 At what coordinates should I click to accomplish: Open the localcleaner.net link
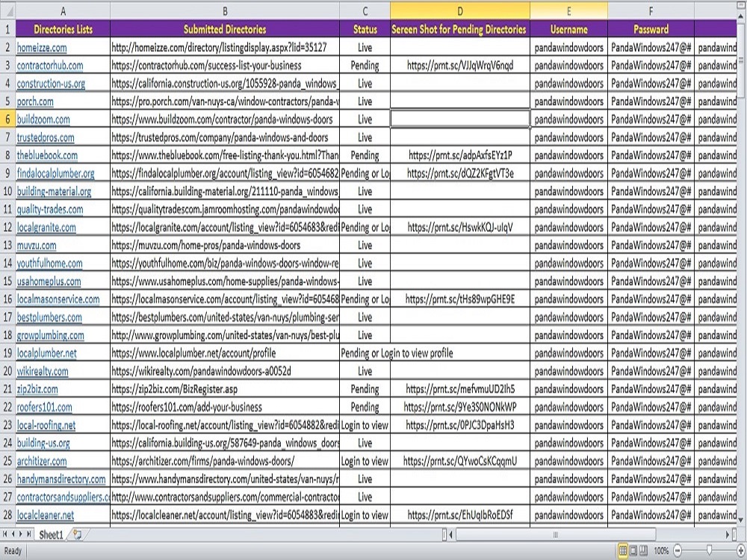pos(46,514)
